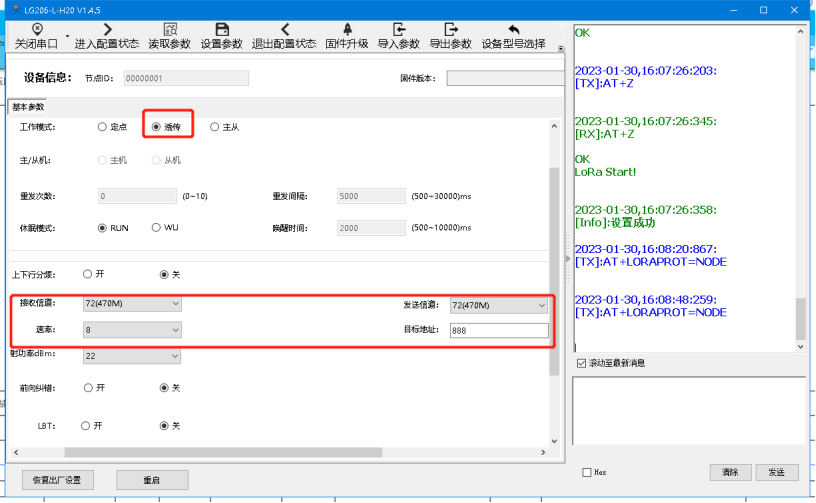Select the 定点 work mode radio button
The height and width of the screenshot is (503, 816).
[x=102, y=127]
